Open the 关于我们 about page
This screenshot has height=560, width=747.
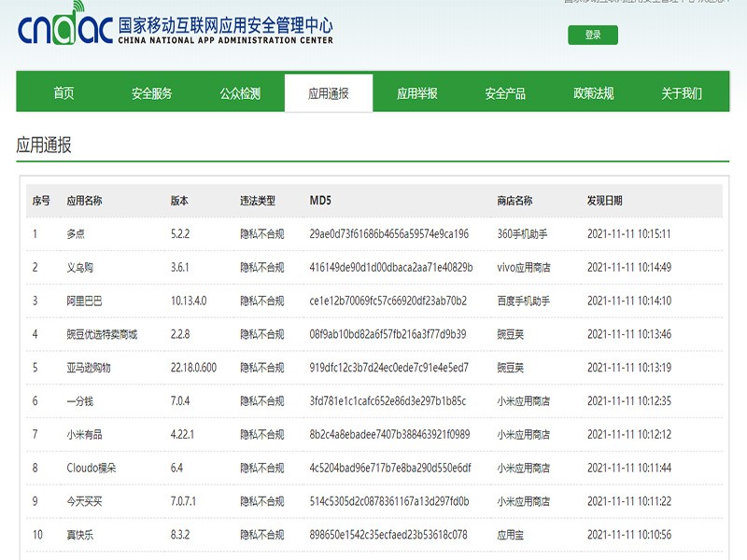coord(682,93)
